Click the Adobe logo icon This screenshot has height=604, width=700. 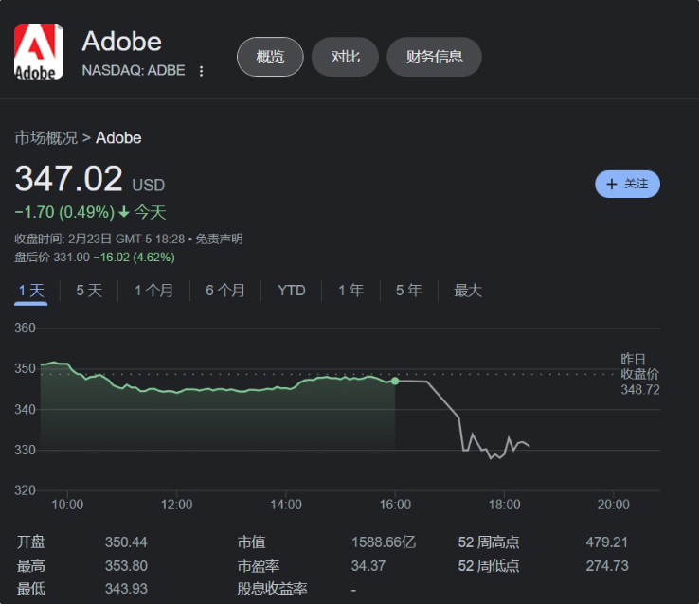(x=39, y=52)
